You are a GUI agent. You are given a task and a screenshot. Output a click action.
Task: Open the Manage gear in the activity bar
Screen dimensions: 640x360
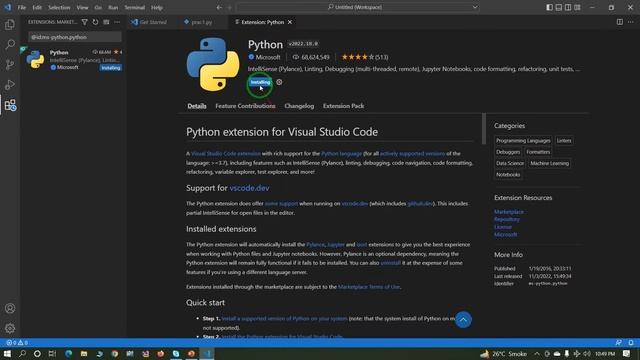pyautogui.click(x=10, y=328)
